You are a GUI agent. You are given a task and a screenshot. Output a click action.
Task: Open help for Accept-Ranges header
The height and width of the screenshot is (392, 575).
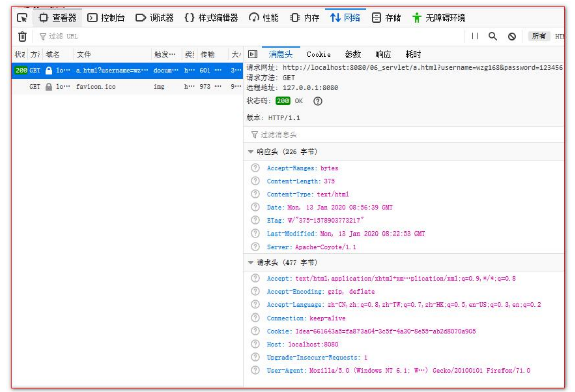[x=255, y=168]
